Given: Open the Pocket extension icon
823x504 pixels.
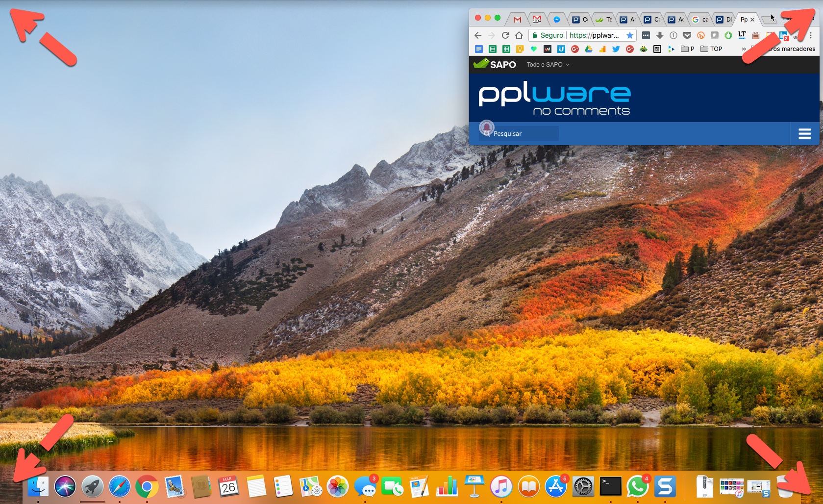Looking at the screenshot, I should point(687,35).
